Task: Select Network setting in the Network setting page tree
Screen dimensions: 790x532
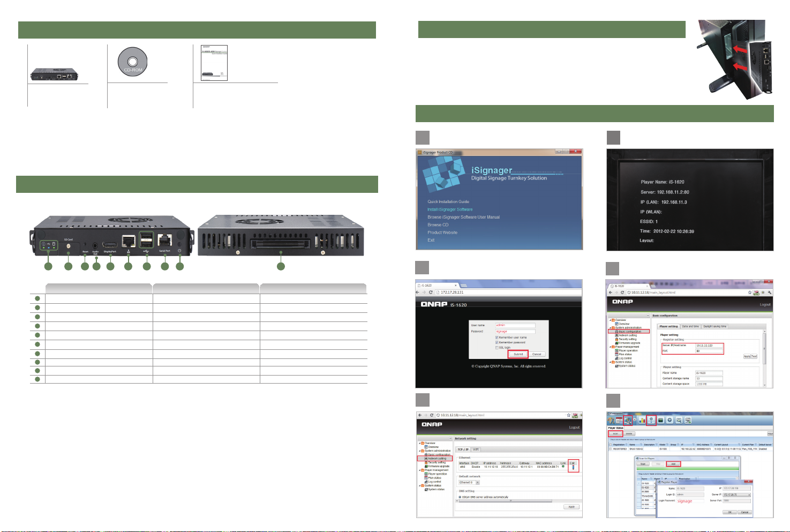Action: (x=435, y=459)
